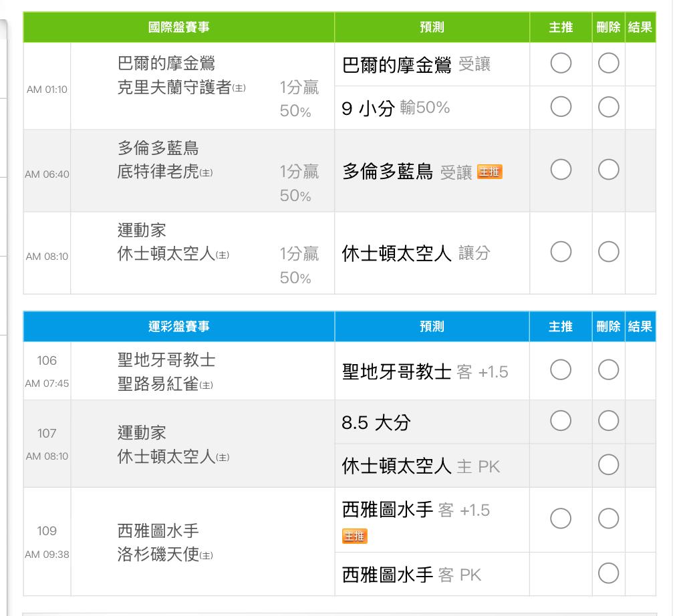Viewport: 681px width, 616px height.
Task: Click the 聖地牙哥教士 客 +1.5 prediction
Action: (425, 371)
